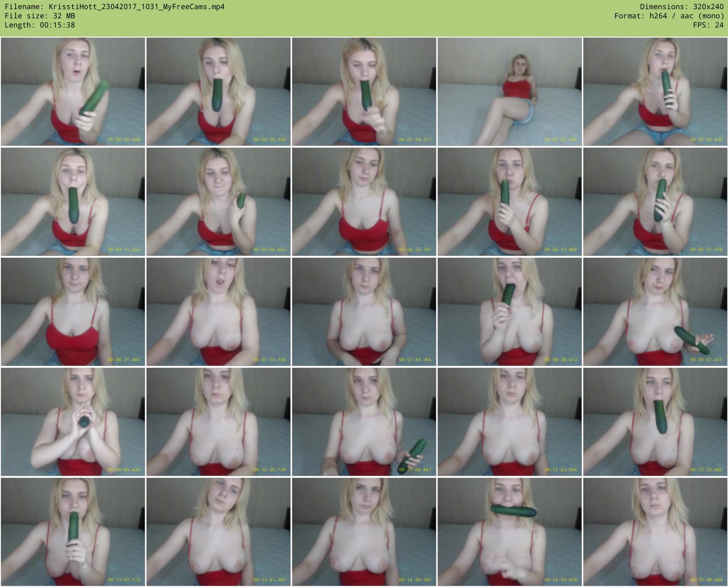Click the FPS: 24 text
728x587 pixels.
(x=708, y=25)
